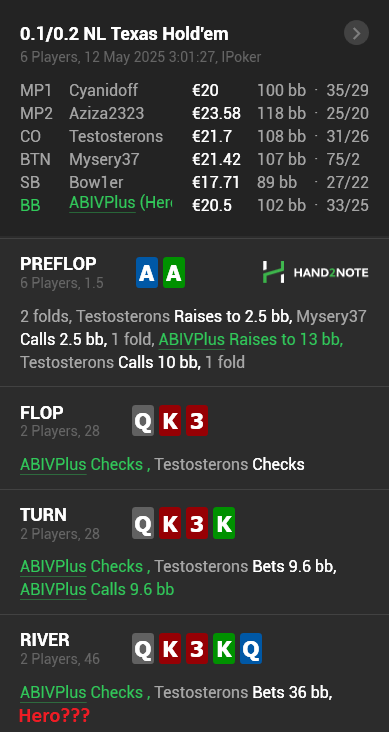This screenshot has width=389, height=732.
Task: Click the gray Queen flop card
Action: [143, 421]
